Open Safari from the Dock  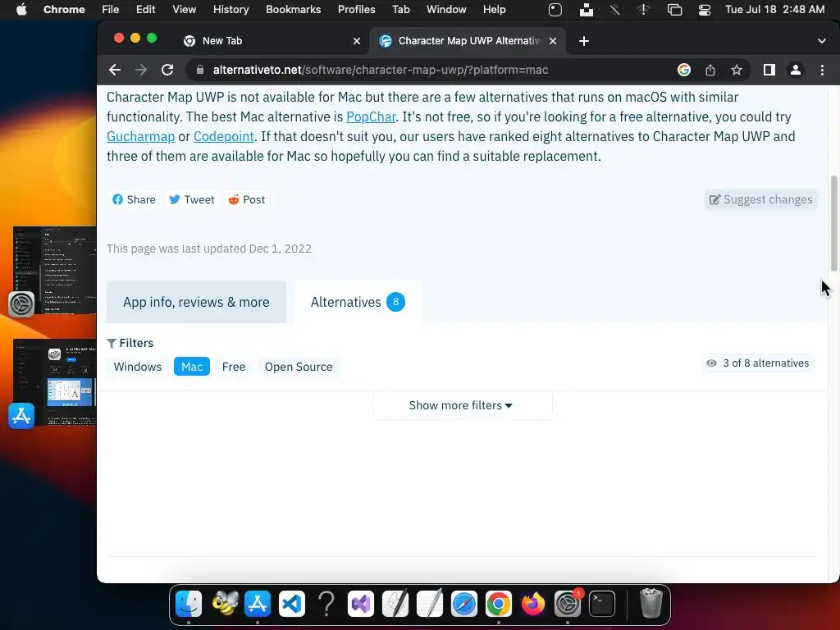[464, 604]
